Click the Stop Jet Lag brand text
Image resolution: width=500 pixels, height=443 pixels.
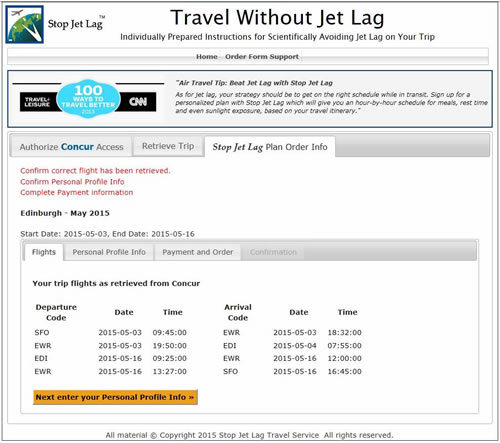click(x=76, y=23)
